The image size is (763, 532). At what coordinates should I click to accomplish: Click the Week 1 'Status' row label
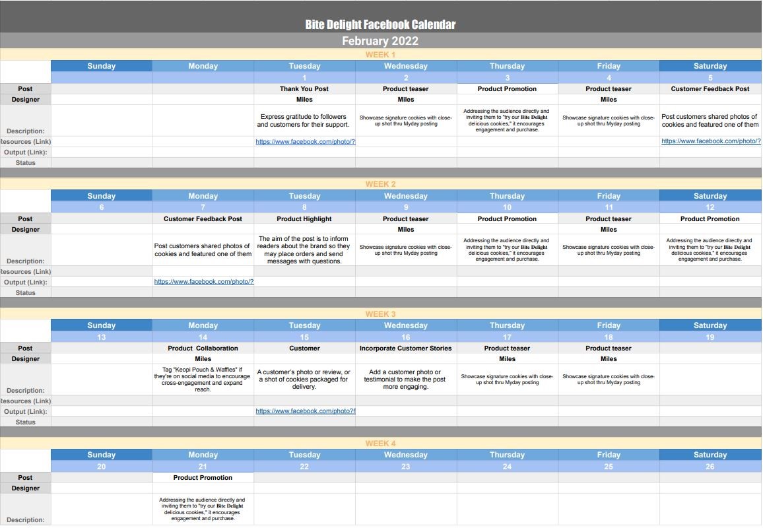25,162
